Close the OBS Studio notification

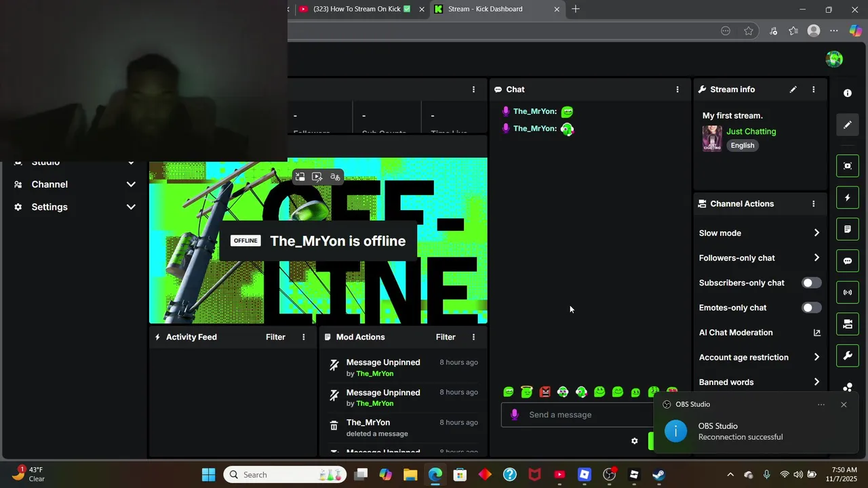[x=844, y=405]
